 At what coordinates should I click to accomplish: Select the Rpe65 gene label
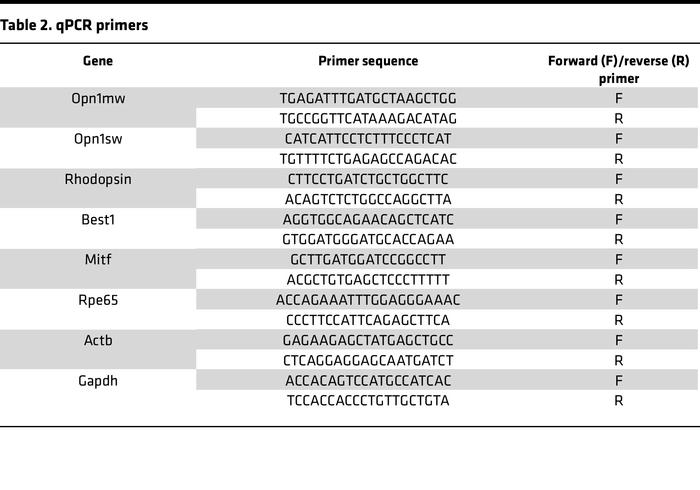[97, 300]
